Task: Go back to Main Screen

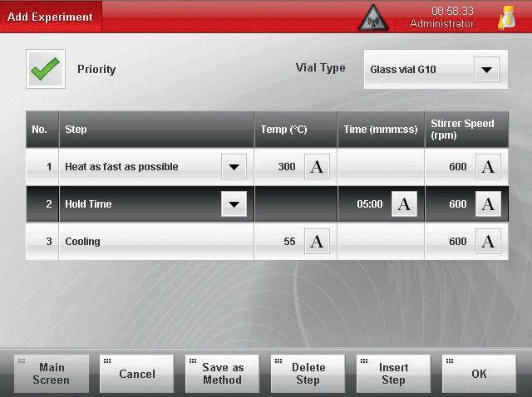Action: [x=52, y=374]
